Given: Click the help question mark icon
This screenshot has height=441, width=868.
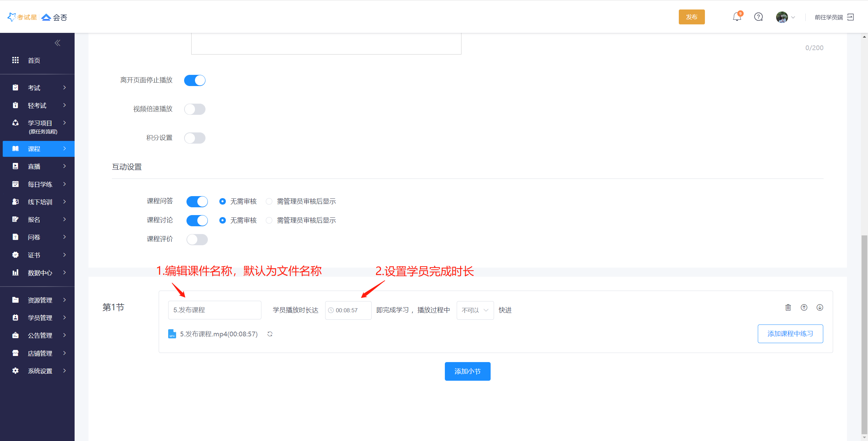Looking at the screenshot, I should (x=758, y=17).
